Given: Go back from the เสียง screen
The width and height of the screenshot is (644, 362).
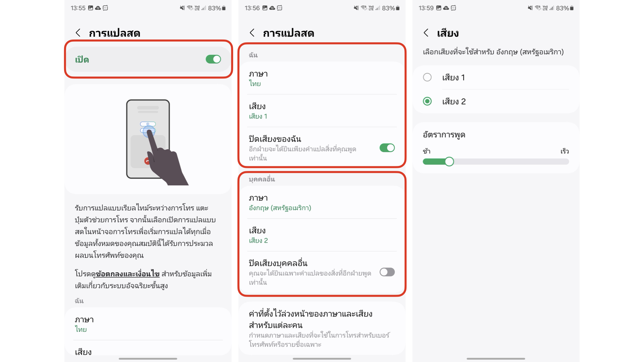Looking at the screenshot, I should (426, 33).
